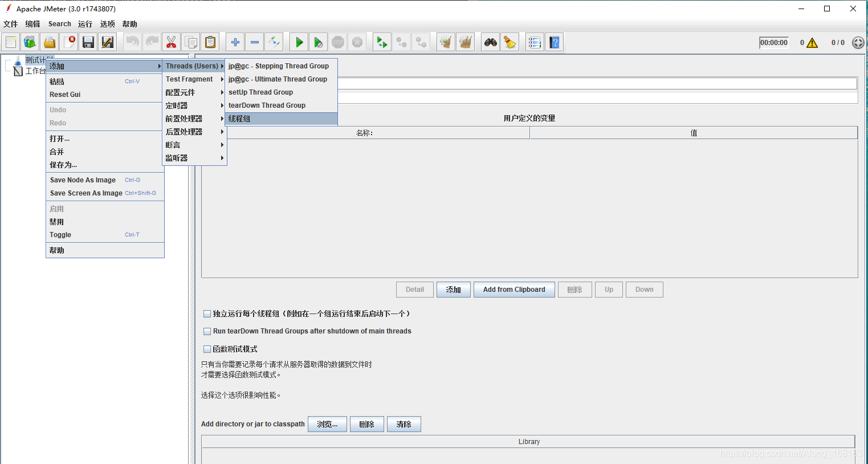Click the warning triangle error counter

point(812,43)
